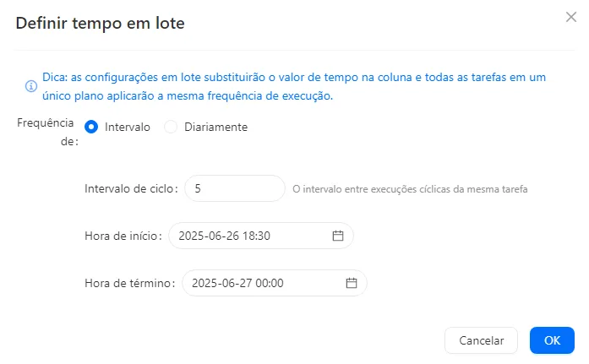589x364 pixels.
Task: Focus the Intervalo de ciclo input showing 5
Action: (x=235, y=188)
